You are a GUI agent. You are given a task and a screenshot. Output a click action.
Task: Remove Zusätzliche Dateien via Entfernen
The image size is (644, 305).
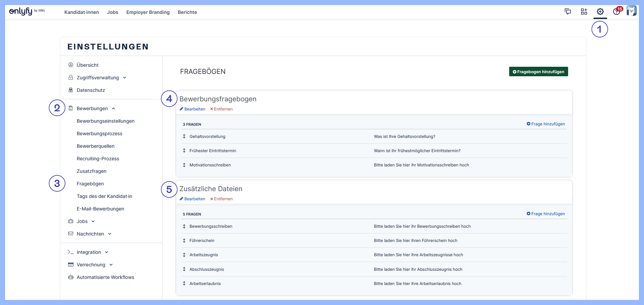pyautogui.click(x=221, y=199)
